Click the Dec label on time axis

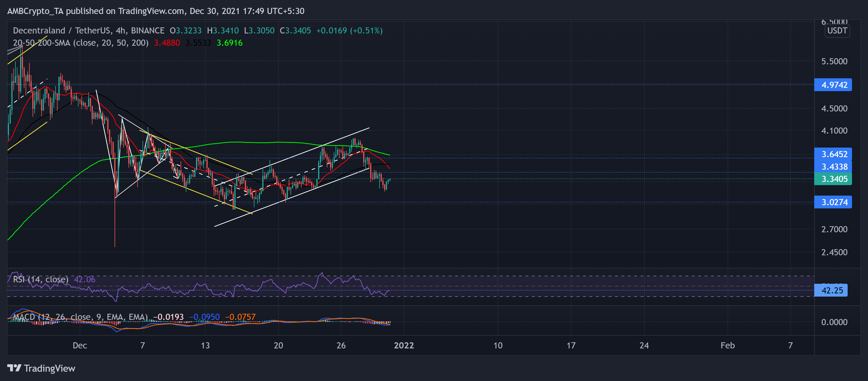coord(80,345)
